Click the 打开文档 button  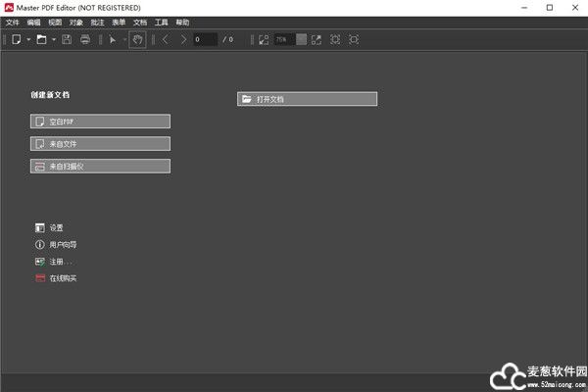tap(307, 99)
